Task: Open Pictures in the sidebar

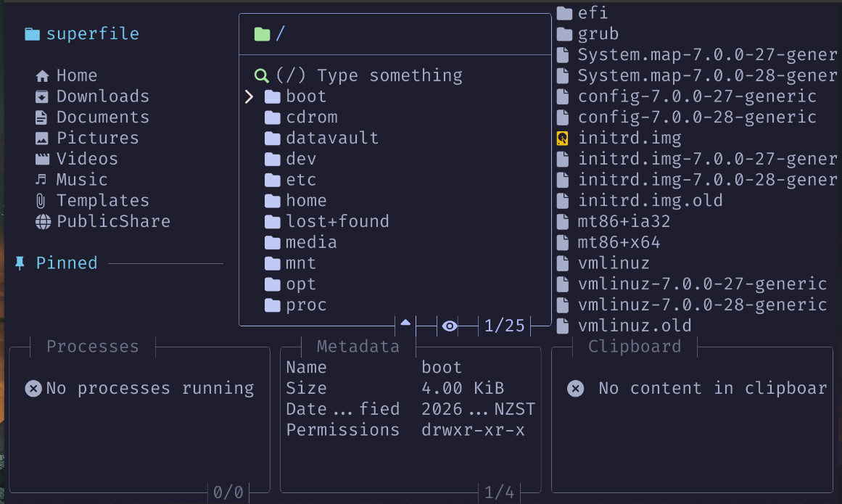Action: [x=98, y=139]
